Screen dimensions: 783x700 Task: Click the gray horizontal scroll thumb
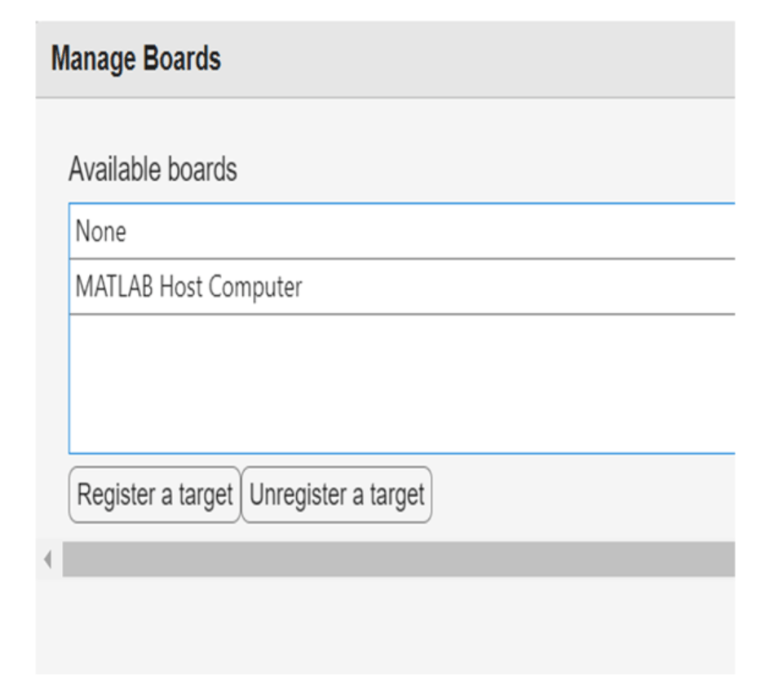(398, 560)
